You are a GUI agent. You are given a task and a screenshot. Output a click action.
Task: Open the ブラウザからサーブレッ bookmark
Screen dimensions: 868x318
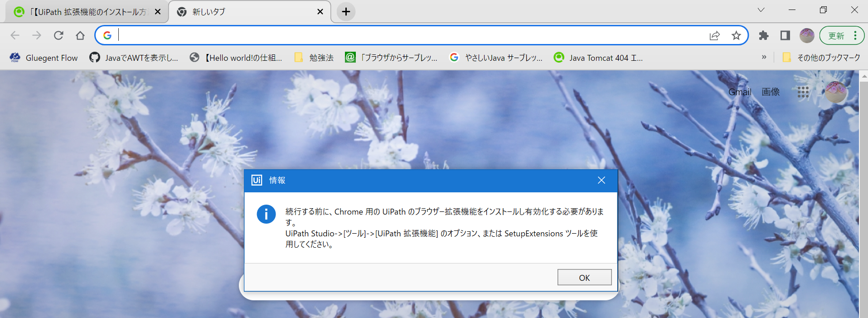[391, 58]
